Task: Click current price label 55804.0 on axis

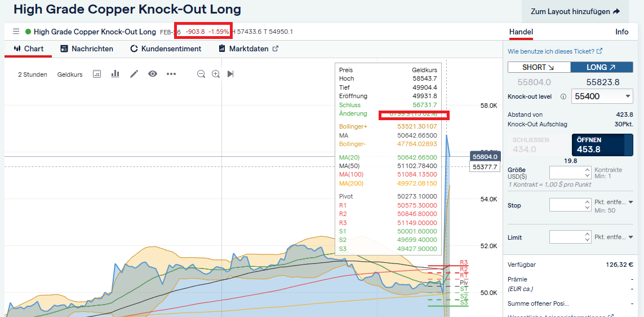Action: click(x=485, y=157)
